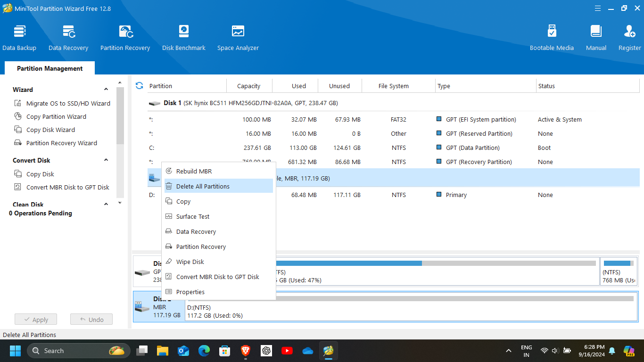
Task: Click the Disk 1 drive icon in the list
Action: coord(154,103)
